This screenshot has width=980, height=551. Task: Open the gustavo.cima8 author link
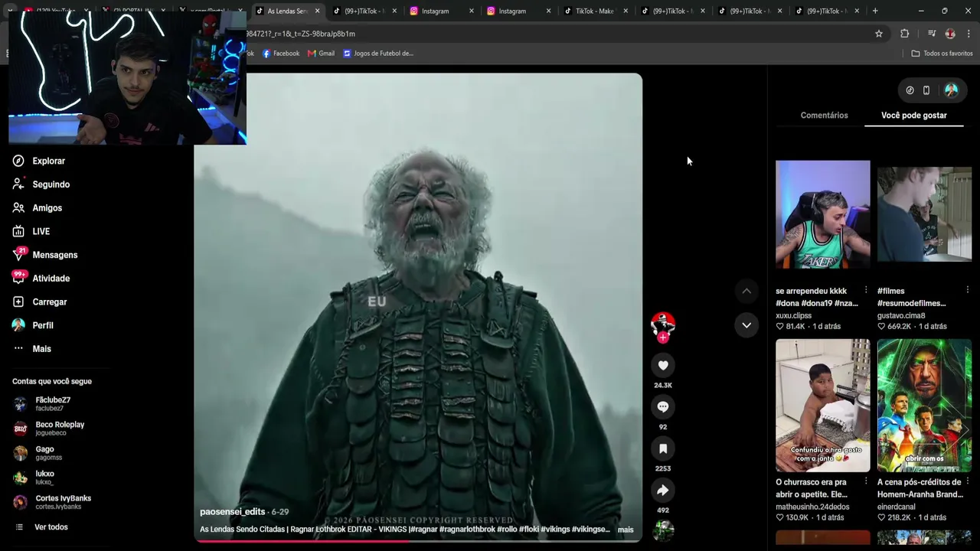(901, 315)
